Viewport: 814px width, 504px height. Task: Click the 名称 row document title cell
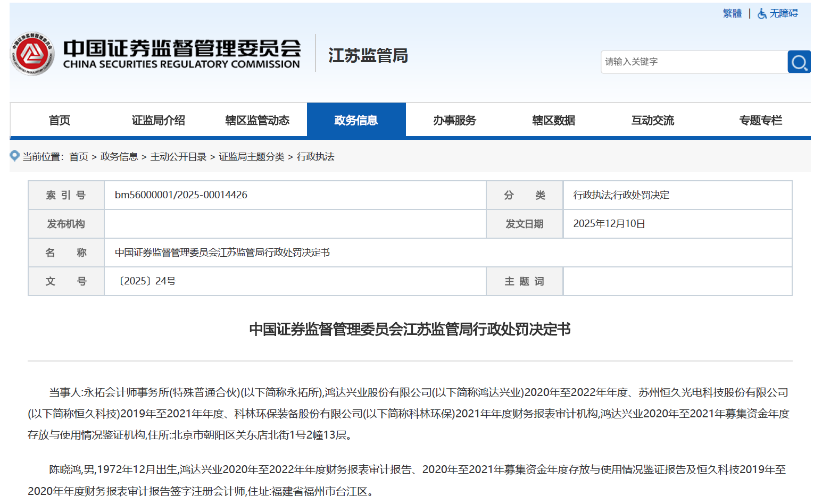(448, 253)
